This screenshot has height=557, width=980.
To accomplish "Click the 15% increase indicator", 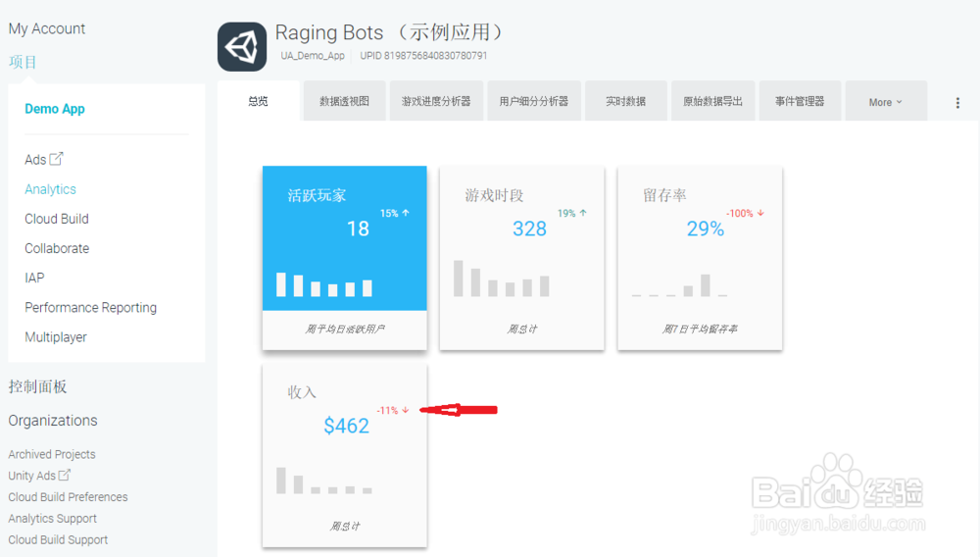I will (394, 213).
